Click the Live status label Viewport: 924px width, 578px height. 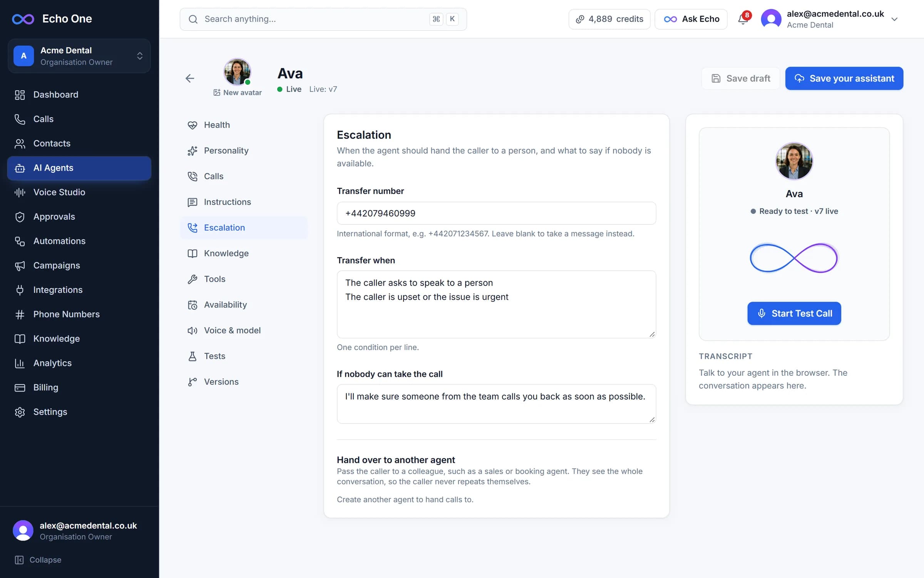pyautogui.click(x=289, y=89)
